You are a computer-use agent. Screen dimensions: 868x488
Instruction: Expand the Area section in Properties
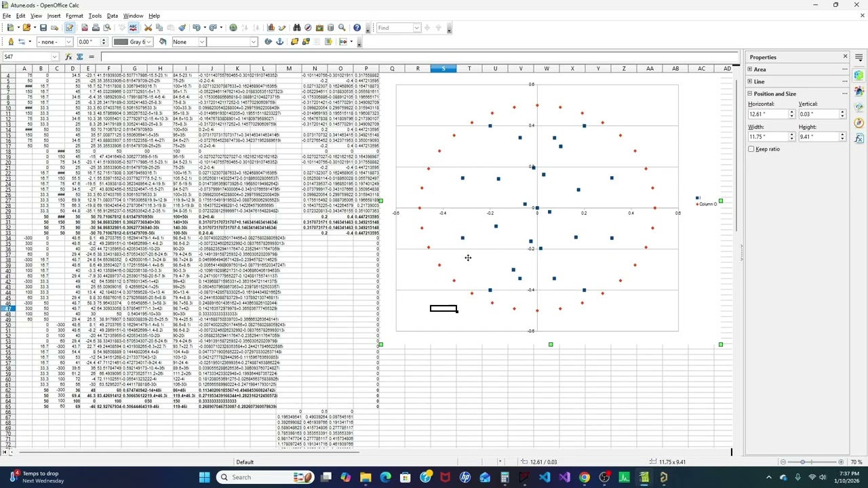tap(750, 69)
